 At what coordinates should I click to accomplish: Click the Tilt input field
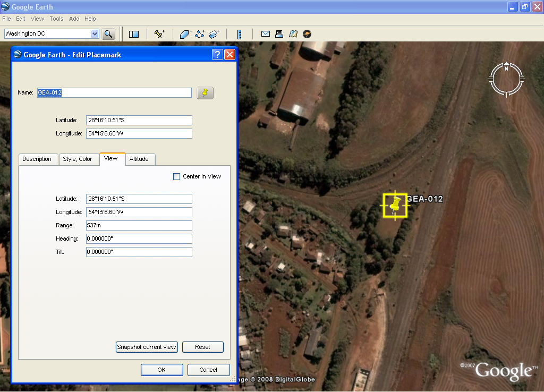click(139, 252)
